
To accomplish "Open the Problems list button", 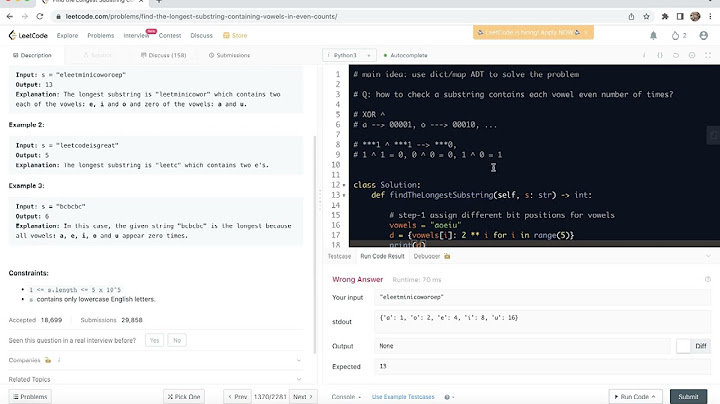I will (x=30, y=397).
